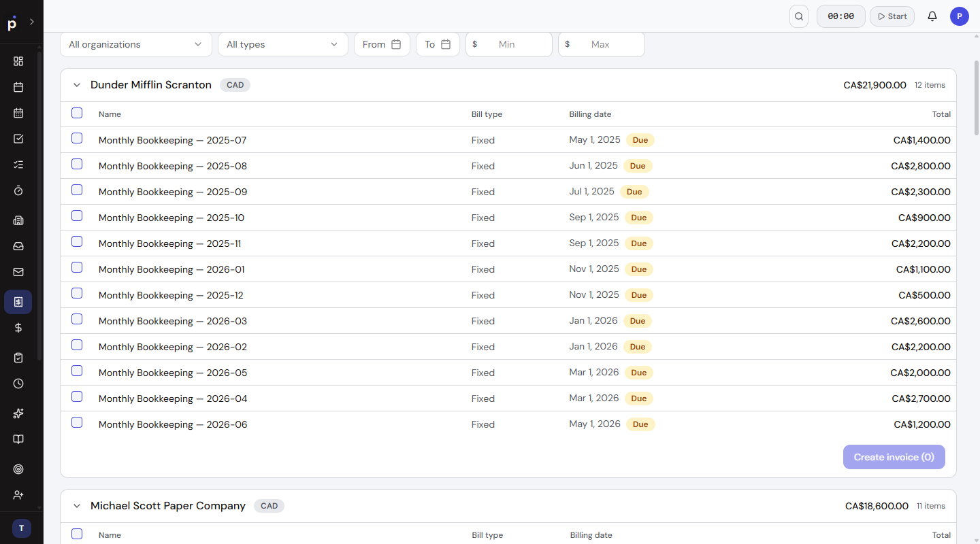This screenshot has width=980, height=544.
Task: Click Billing date column header in Dunder Mifflin table
Action: (x=590, y=114)
